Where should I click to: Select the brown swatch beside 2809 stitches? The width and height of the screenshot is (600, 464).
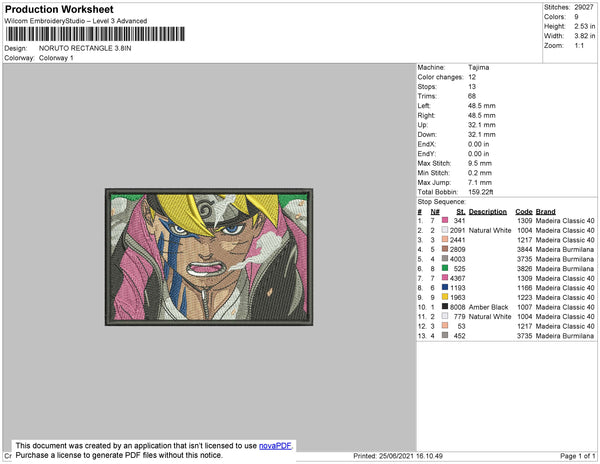pyautogui.click(x=445, y=249)
